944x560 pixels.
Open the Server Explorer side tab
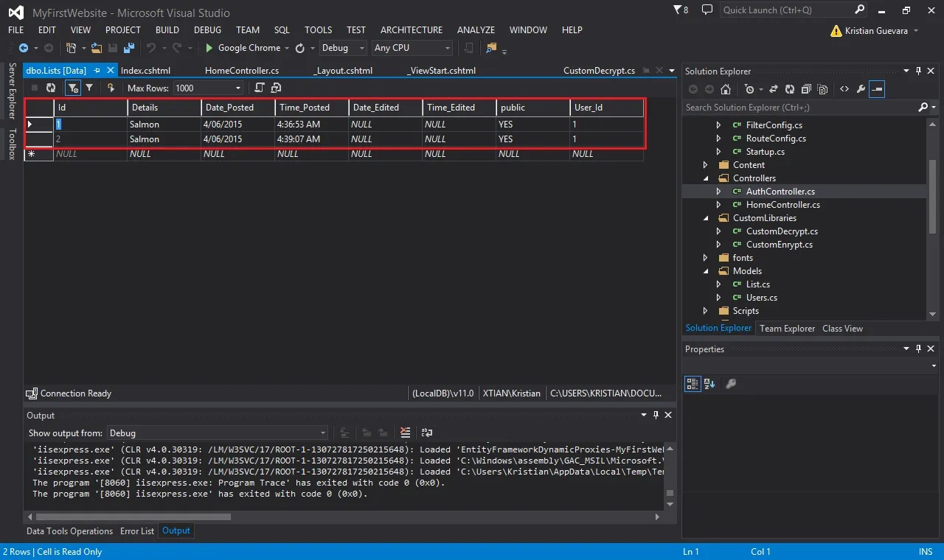[12, 91]
